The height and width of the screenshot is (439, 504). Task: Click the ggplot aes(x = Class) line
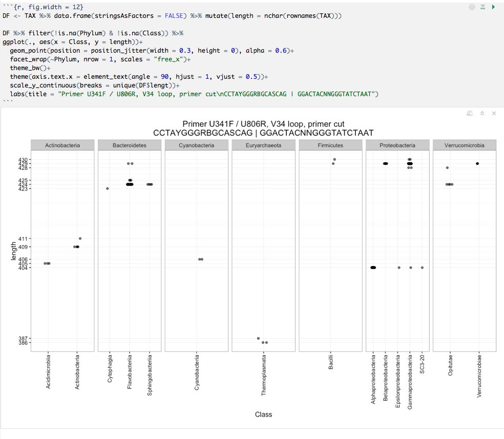pyautogui.click(x=73, y=42)
